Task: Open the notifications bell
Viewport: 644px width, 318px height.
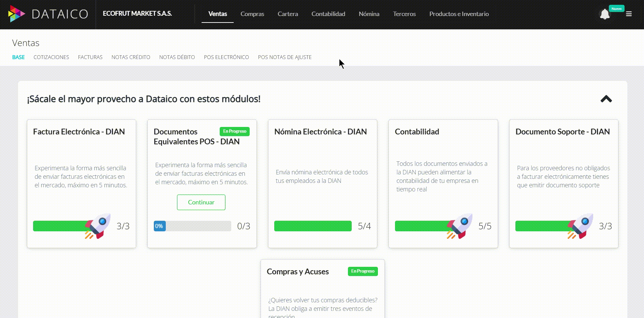Action: click(x=604, y=14)
